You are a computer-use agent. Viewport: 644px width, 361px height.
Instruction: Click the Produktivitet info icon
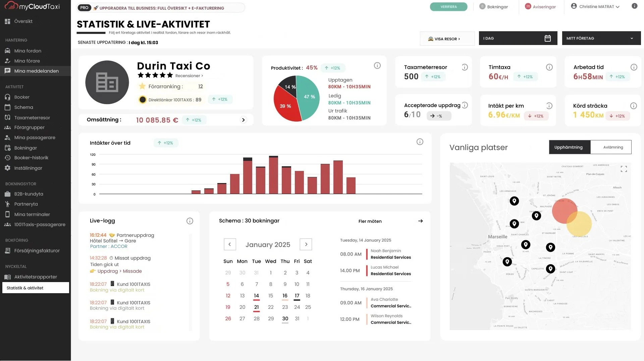(x=377, y=65)
